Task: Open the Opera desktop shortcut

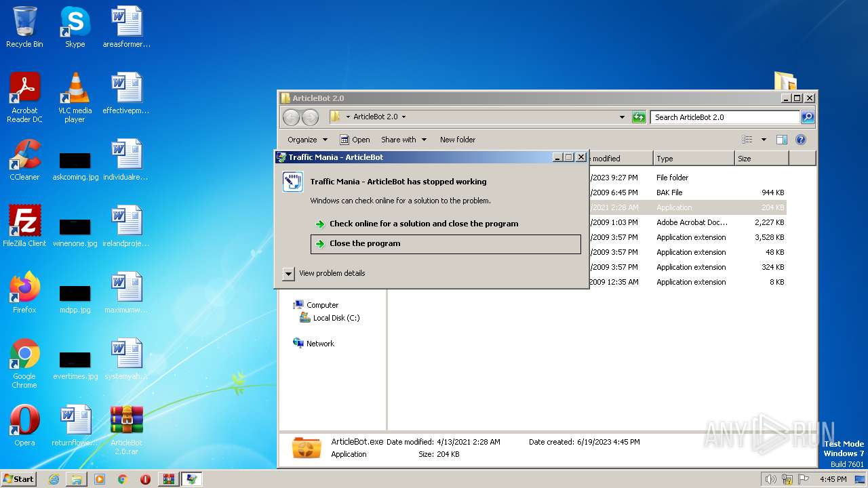Action: [x=24, y=426]
